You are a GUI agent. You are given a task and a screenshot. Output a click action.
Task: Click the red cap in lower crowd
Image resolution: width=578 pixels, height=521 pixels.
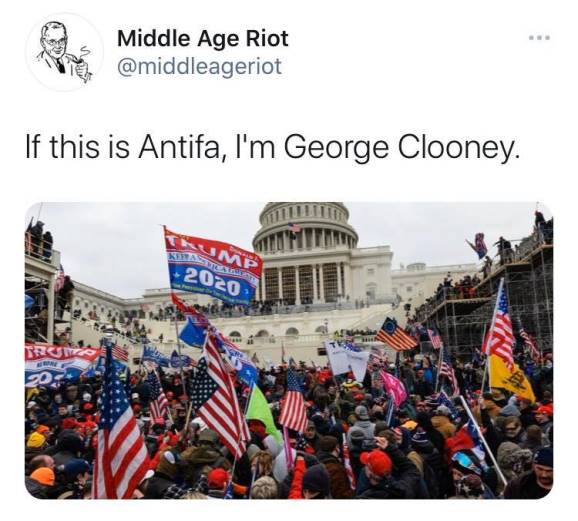click(x=376, y=461)
